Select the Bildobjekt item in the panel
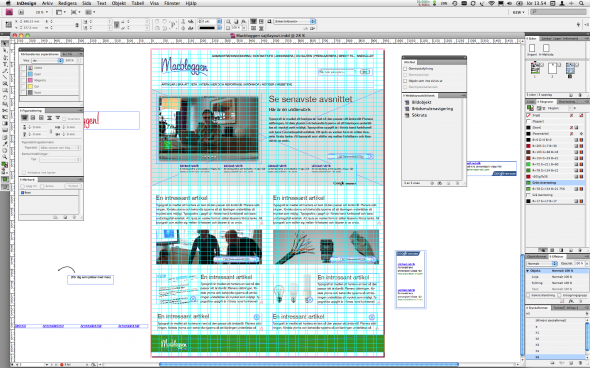The image size is (590, 368). (421, 102)
